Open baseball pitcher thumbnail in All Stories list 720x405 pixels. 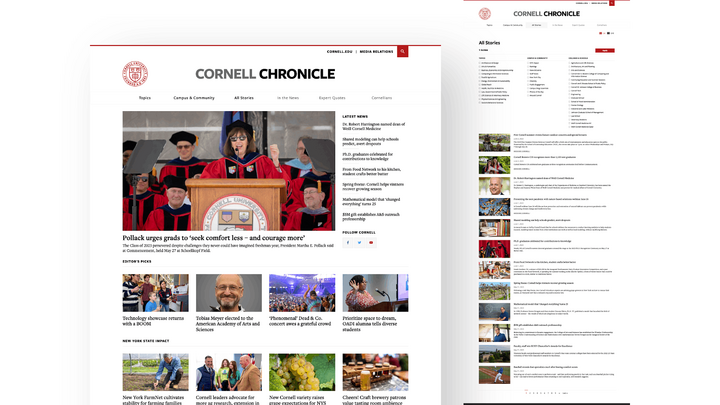pyautogui.click(x=495, y=375)
